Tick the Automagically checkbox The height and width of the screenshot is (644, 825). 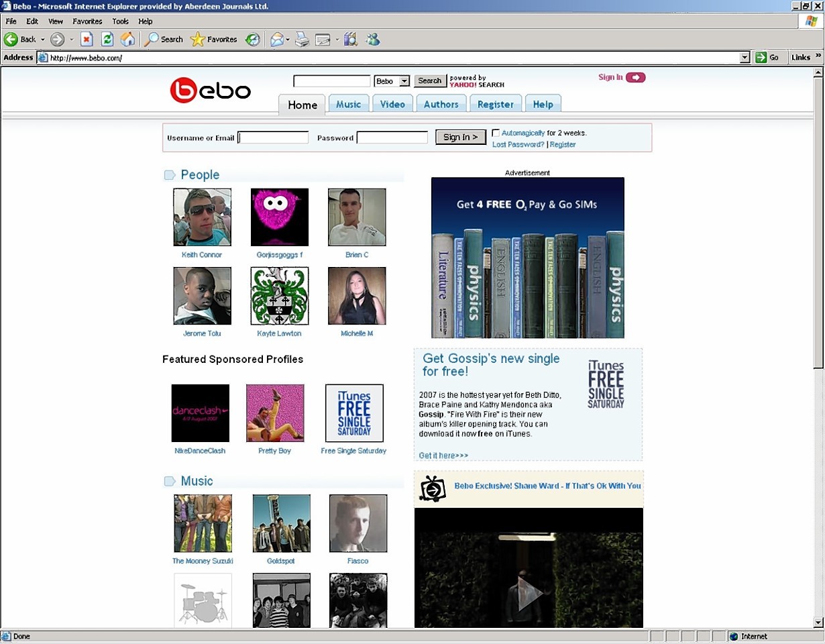(496, 133)
